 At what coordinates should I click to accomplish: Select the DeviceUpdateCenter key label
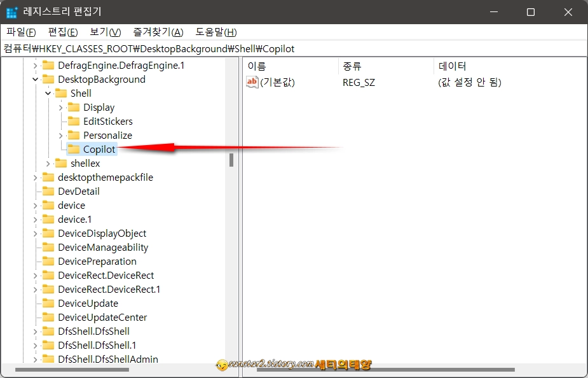102,318
